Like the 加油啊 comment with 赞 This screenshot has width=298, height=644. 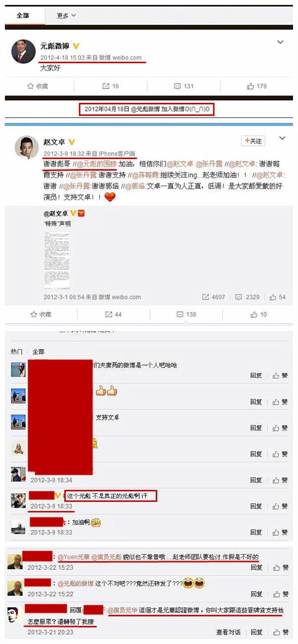coord(280,532)
